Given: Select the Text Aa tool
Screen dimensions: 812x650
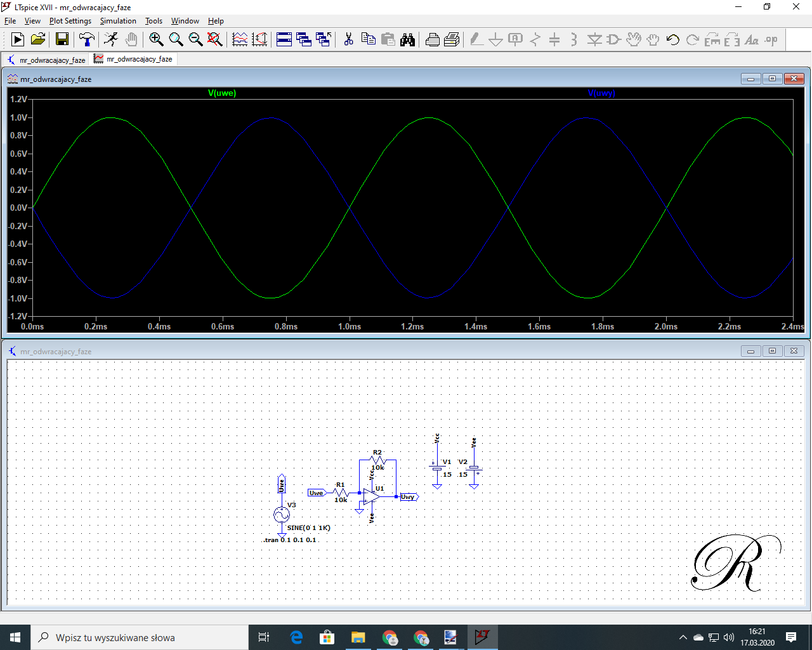Looking at the screenshot, I should pyautogui.click(x=752, y=39).
